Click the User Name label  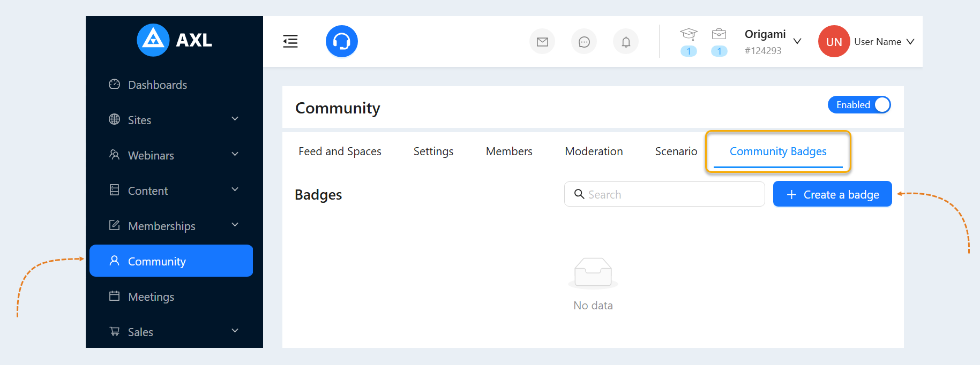click(x=878, y=42)
